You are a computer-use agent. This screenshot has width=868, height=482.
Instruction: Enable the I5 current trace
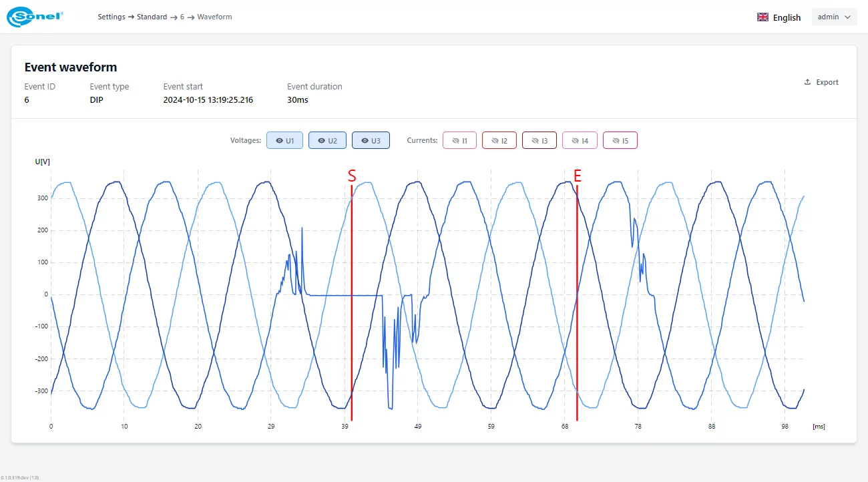click(620, 140)
